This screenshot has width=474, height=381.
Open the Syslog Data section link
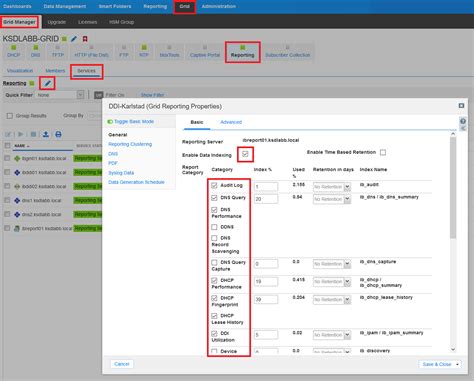121,173
